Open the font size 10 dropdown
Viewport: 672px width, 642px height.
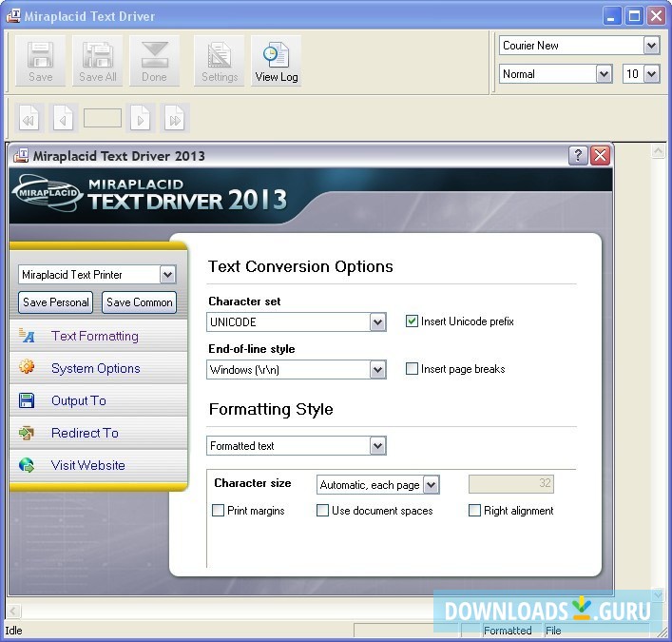pyautogui.click(x=651, y=74)
